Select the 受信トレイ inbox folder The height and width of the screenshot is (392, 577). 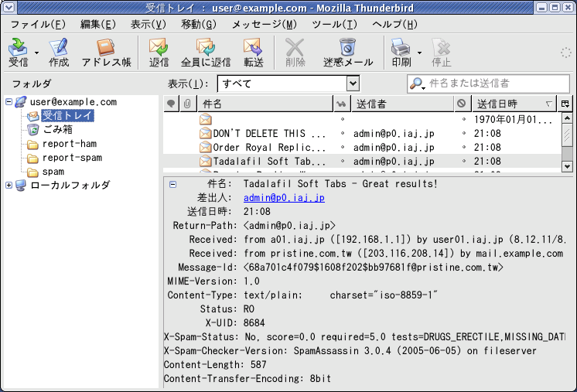coord(68,115)
